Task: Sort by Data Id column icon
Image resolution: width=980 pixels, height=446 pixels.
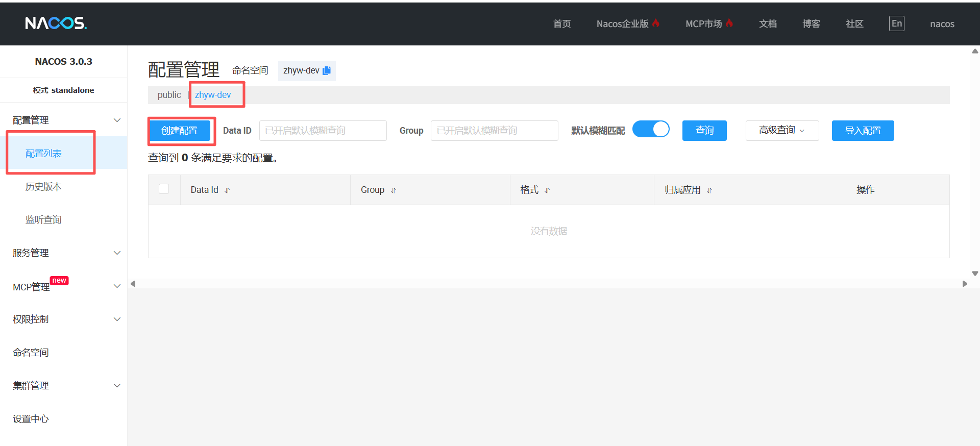Action: tap(227, 190)
